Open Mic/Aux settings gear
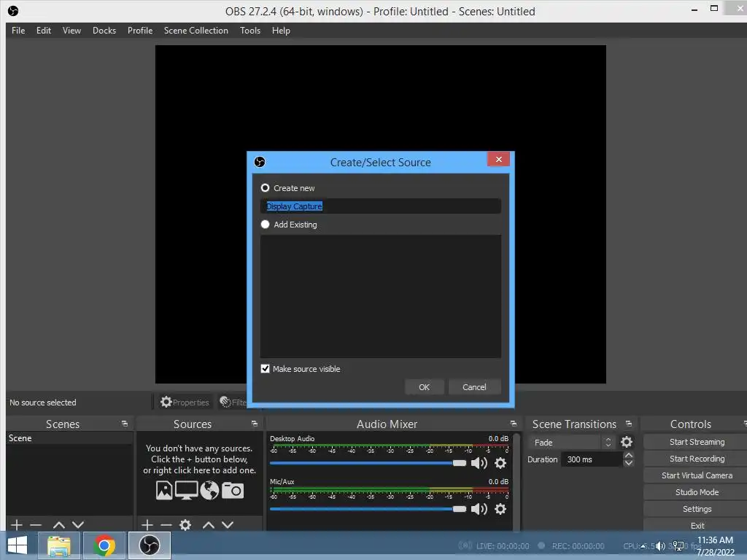Viewport: 747px width, 560px height. click(x=500, y=509)
